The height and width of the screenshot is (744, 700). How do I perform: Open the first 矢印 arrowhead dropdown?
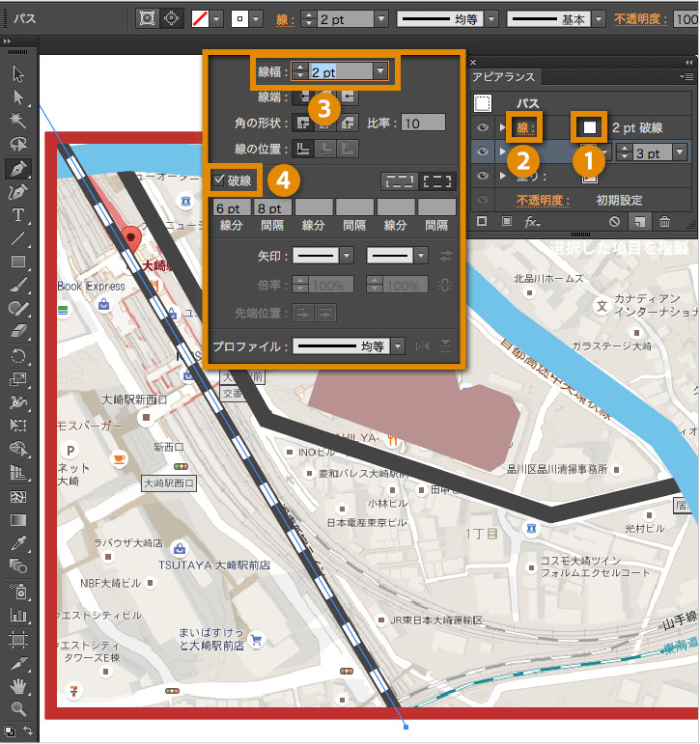coord(348,256)
